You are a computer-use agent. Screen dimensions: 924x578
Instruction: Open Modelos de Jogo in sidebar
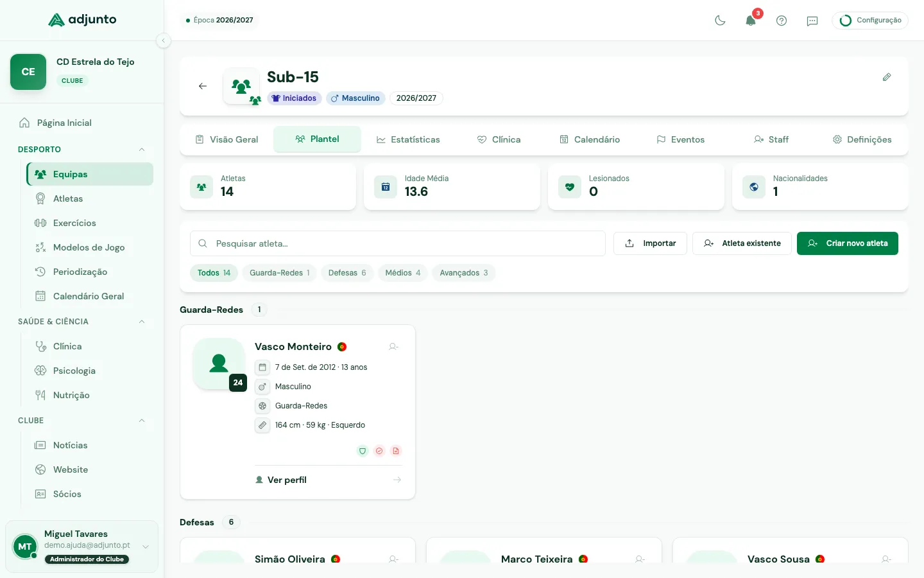click(x=90, y=247)
